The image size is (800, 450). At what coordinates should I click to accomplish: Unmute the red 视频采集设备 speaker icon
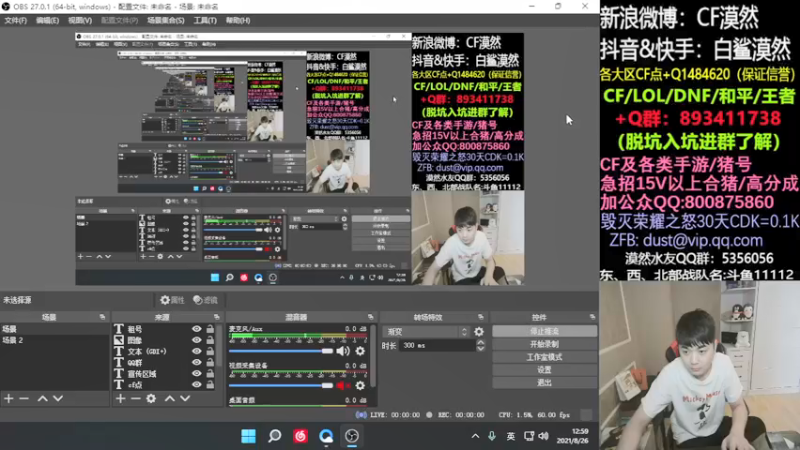(x=343, y=386)
